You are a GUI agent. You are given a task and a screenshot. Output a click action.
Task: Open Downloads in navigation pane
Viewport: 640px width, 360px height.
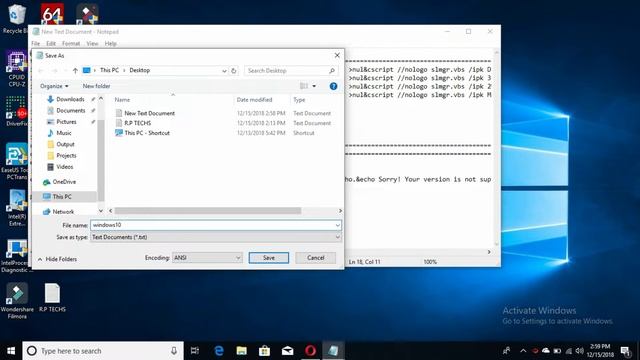[x=70, y=99]
